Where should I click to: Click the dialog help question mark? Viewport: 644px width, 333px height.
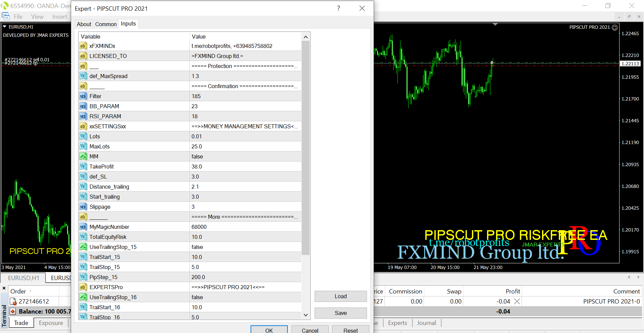point(338,8)
